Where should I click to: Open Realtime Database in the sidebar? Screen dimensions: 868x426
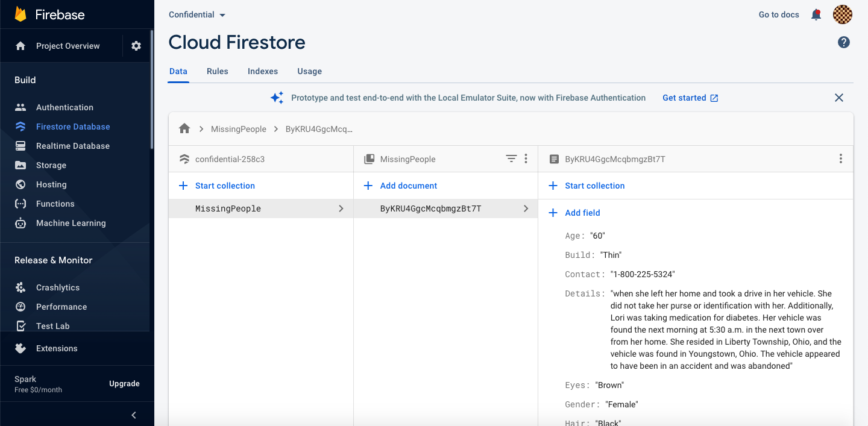pyautogui.click(x=73, y=146)
